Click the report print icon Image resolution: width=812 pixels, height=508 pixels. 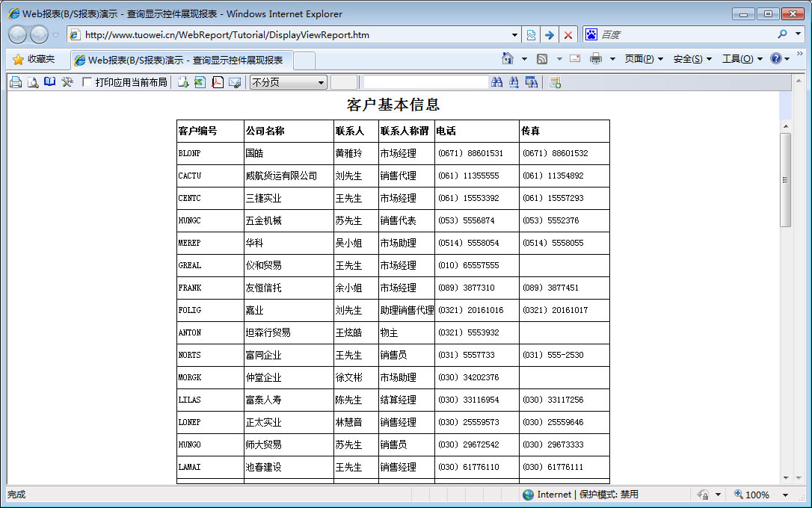[x=16, y=82]
